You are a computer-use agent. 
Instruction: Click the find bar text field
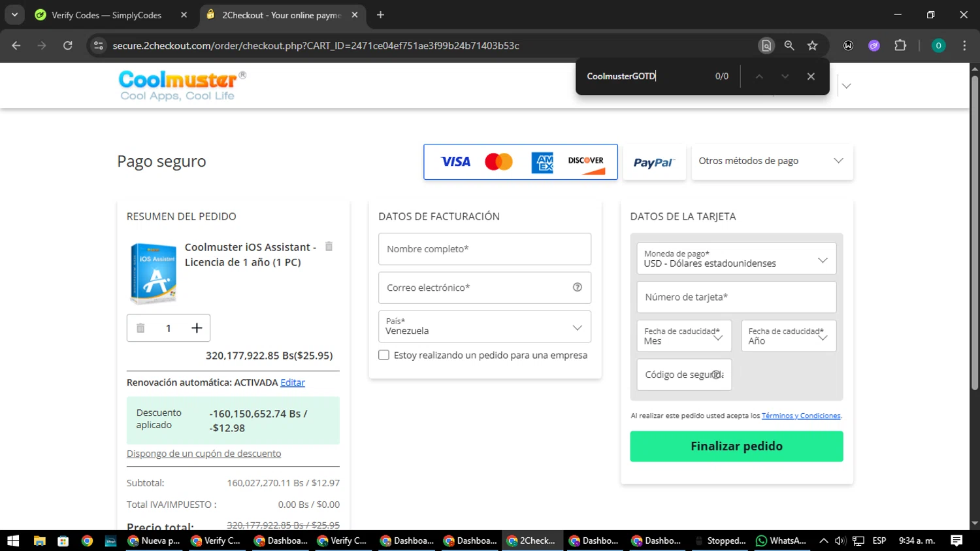pos(644,76)
